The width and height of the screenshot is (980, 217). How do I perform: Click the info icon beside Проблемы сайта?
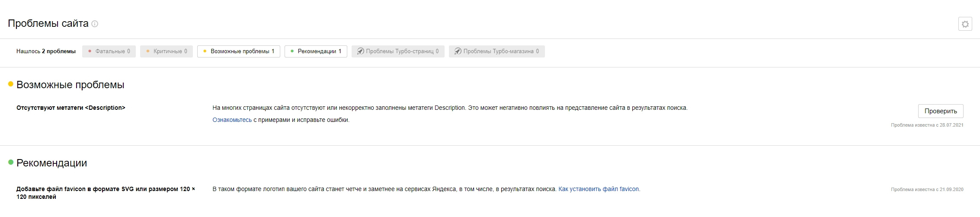point(95,24)
